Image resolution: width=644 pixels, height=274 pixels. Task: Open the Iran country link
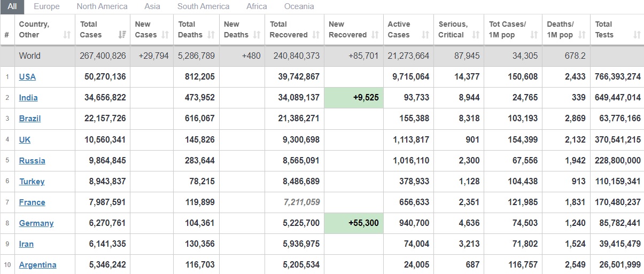click(26, 244)
